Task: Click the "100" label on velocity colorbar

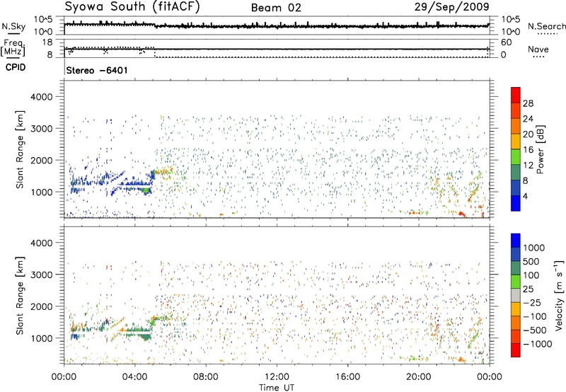Action: (531, 275)
